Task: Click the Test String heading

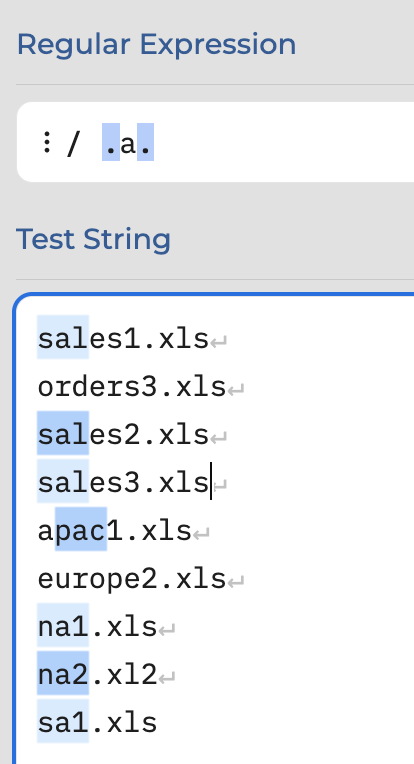Action: [x=94, y=239]
